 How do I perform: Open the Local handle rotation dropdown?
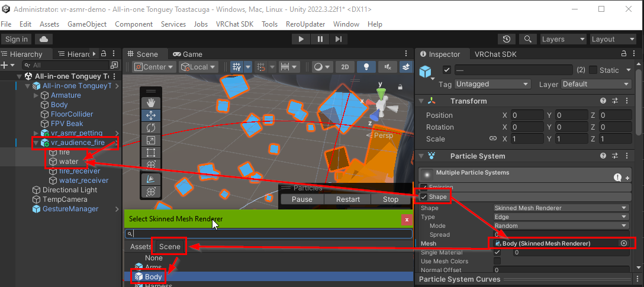coord(199,66)
